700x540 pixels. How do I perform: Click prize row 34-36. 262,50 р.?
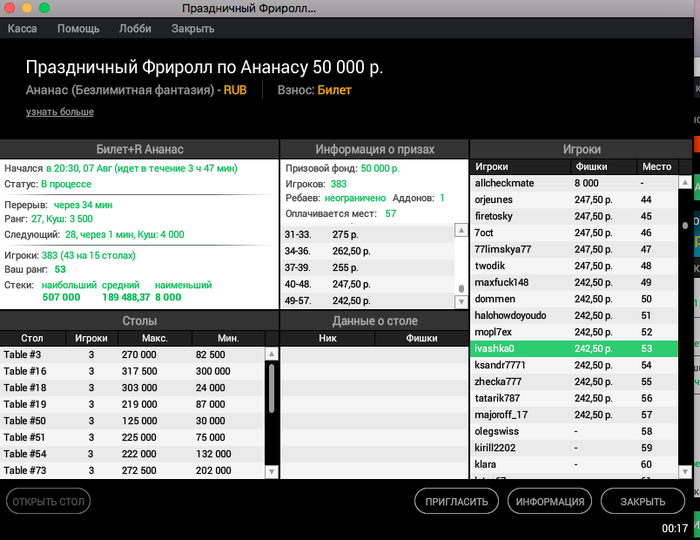(x=368, y=251)
